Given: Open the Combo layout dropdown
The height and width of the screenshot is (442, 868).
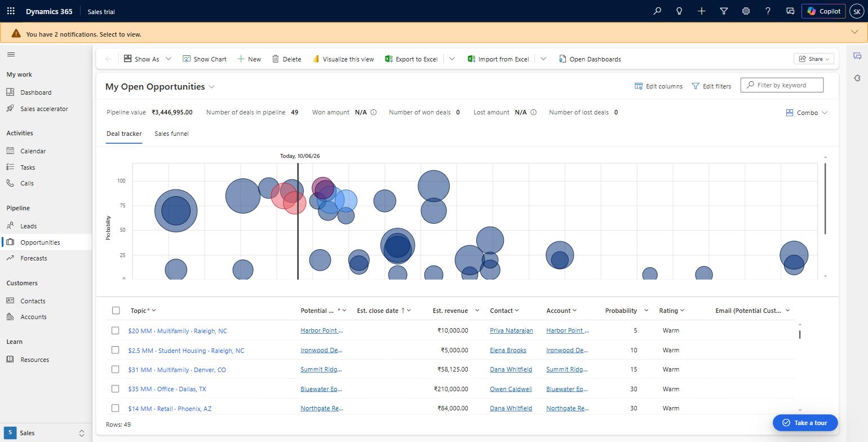Looking at the screenshot, I should click(807, 113).
